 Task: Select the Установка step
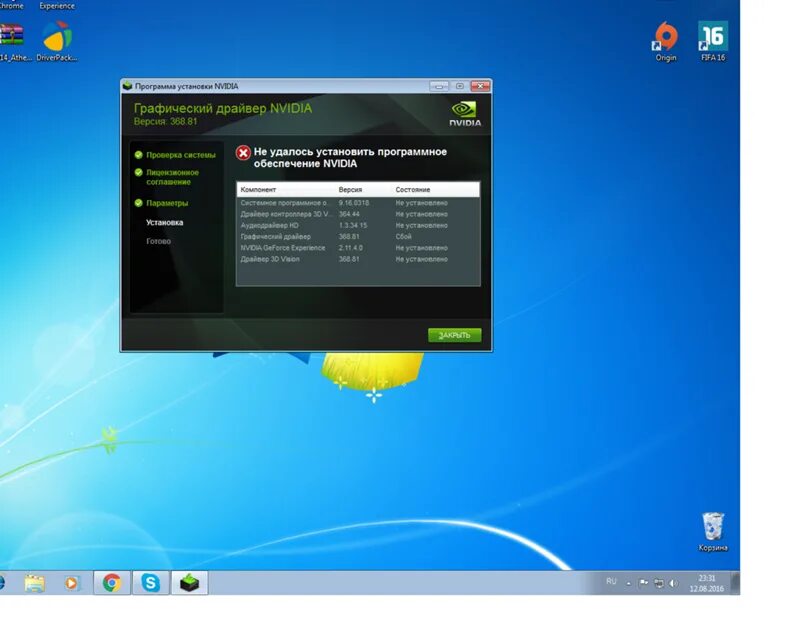coord(164,223)
